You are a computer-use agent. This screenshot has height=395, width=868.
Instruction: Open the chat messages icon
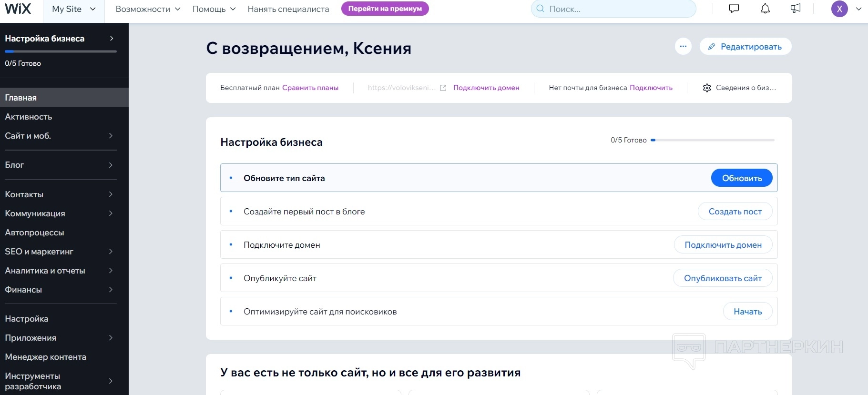tap(734, 9)
